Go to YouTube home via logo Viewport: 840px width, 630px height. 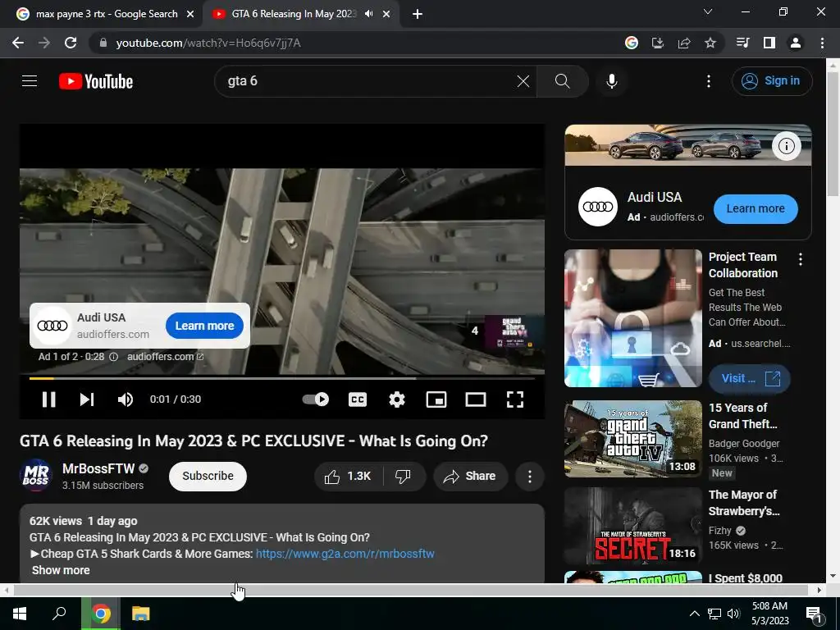(96, 81)
